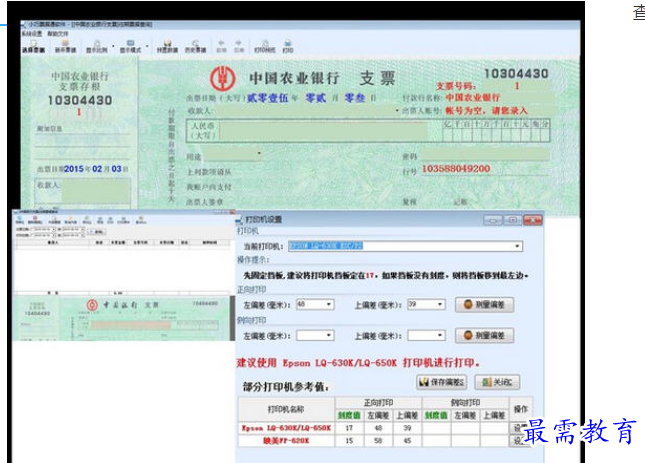The image size is (645, 463).
Task: Click 刻度值 cell 17 in Epson row
Action: pyautogui.click(x=349, y=428)
